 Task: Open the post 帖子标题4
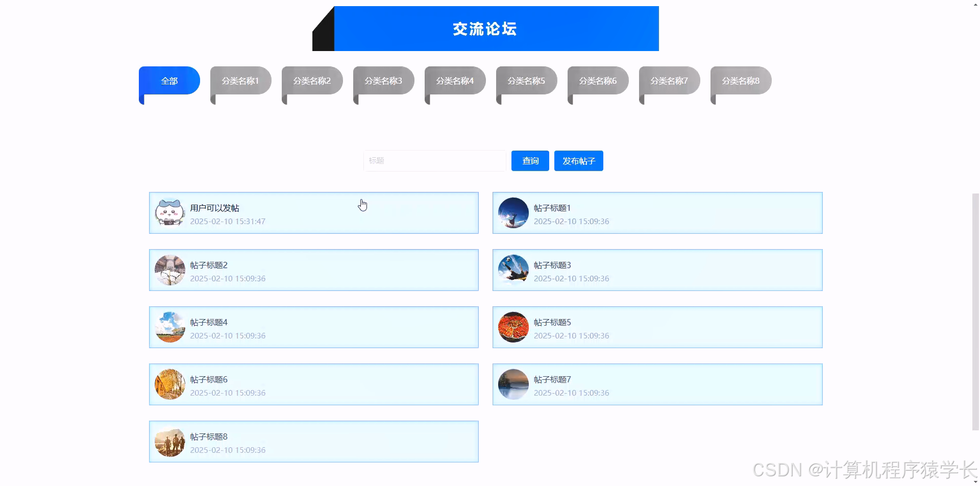[314, 327]
